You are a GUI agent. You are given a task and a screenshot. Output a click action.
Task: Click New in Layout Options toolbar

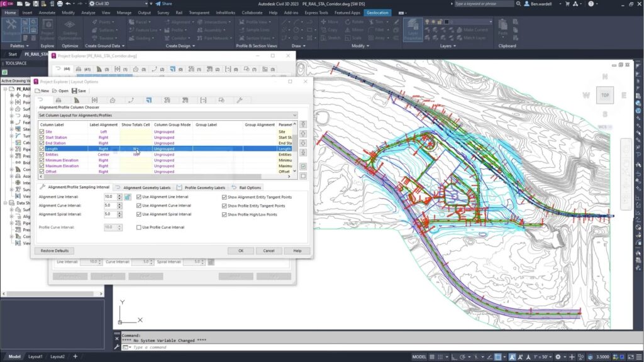pos(42,90)
